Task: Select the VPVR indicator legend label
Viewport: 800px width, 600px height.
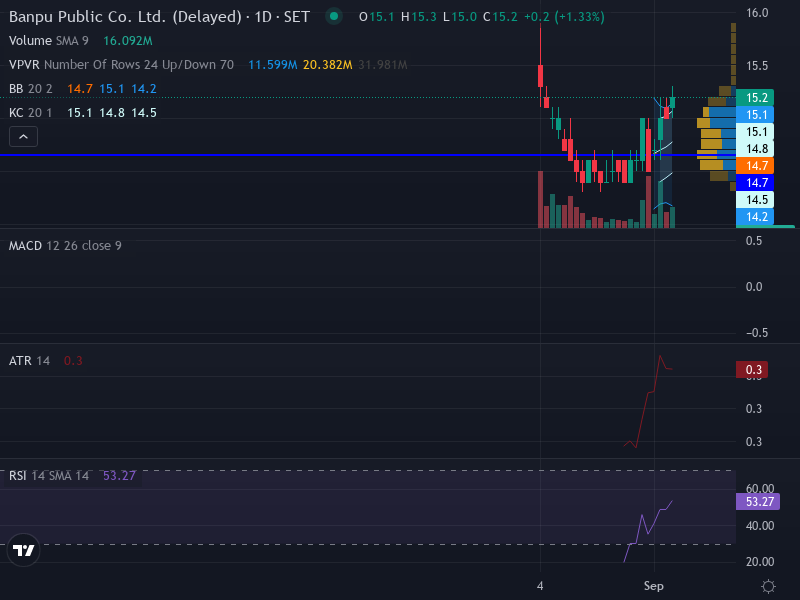Action: (121, 65)
